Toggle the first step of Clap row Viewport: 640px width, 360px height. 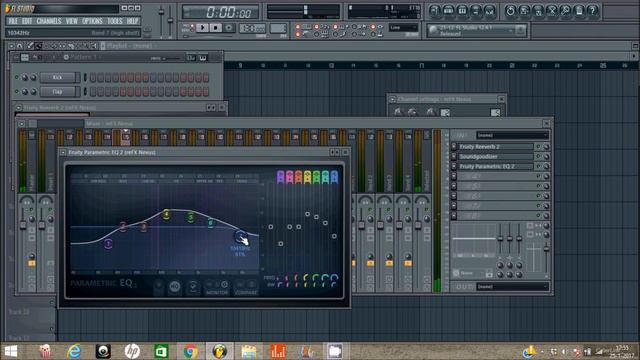pos(93,92)
